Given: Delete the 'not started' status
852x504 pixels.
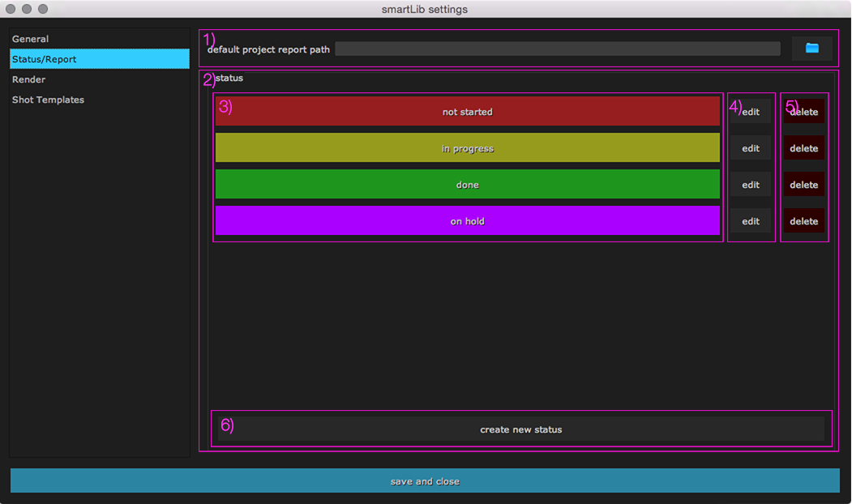Looking at the screenshot, I should (x=804, y=112).
